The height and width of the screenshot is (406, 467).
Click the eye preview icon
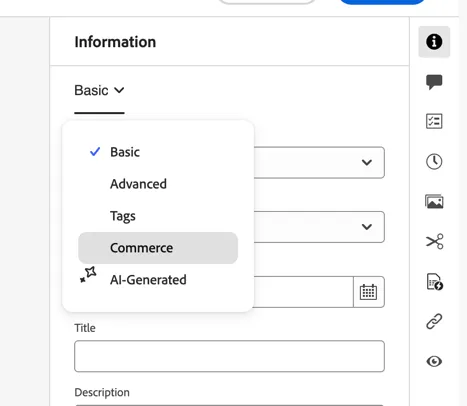[x=434, y=361]
